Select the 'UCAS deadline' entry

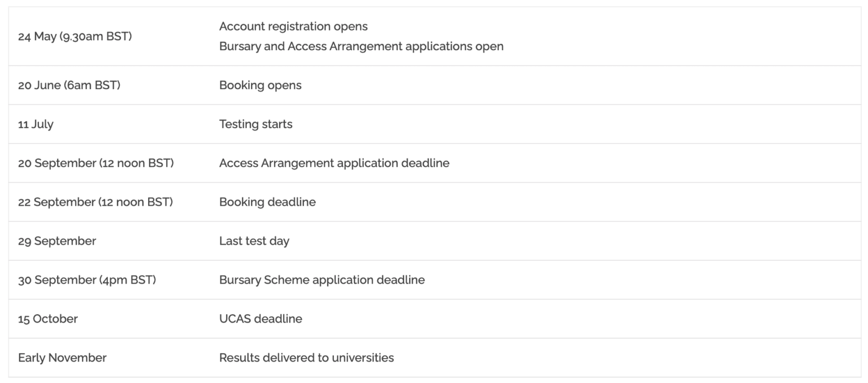coord(261,319)
